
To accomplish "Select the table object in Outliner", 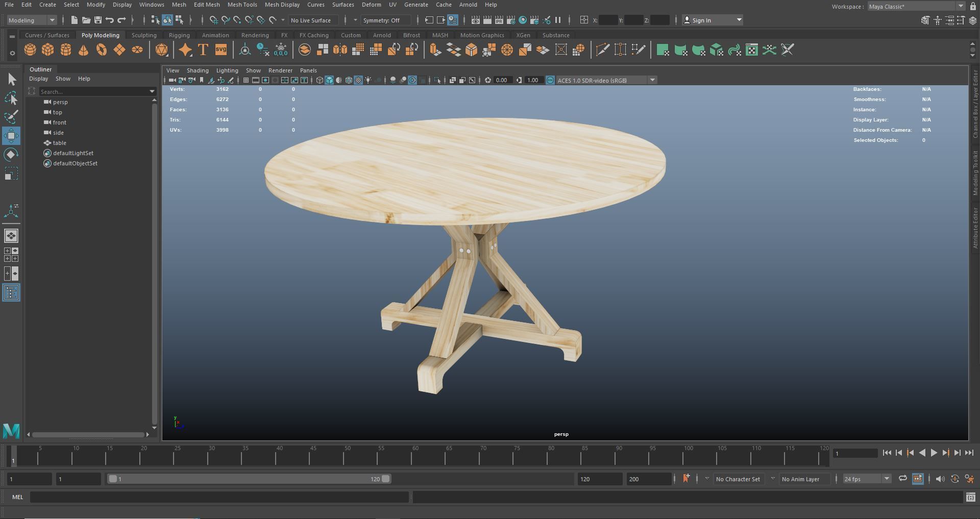I will (x=59, y=143).
